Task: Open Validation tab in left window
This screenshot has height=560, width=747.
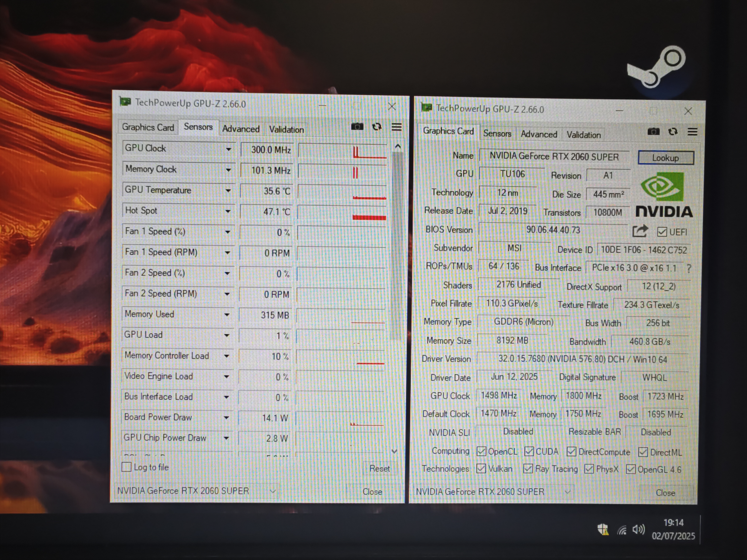Action: click(286, 130)
